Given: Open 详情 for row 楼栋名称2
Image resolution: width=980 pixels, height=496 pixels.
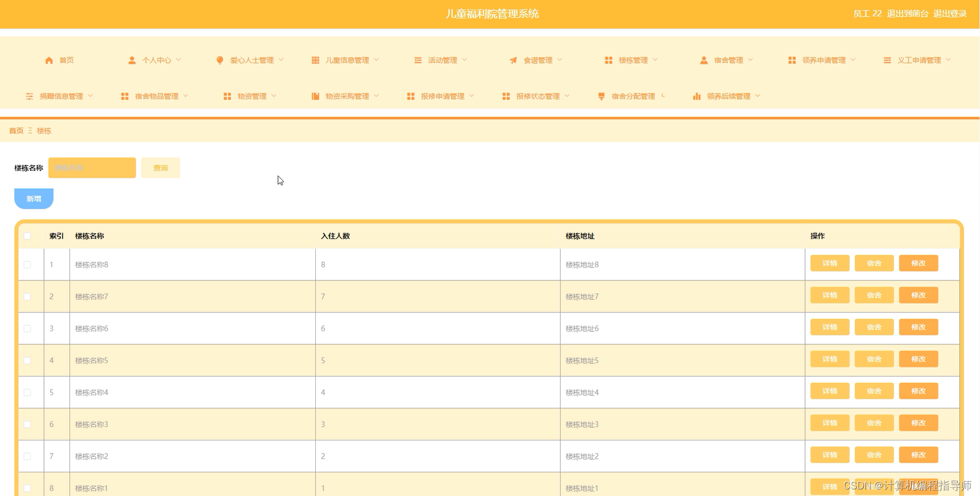Looking at the screenshot, I should (x=830, y=455).
